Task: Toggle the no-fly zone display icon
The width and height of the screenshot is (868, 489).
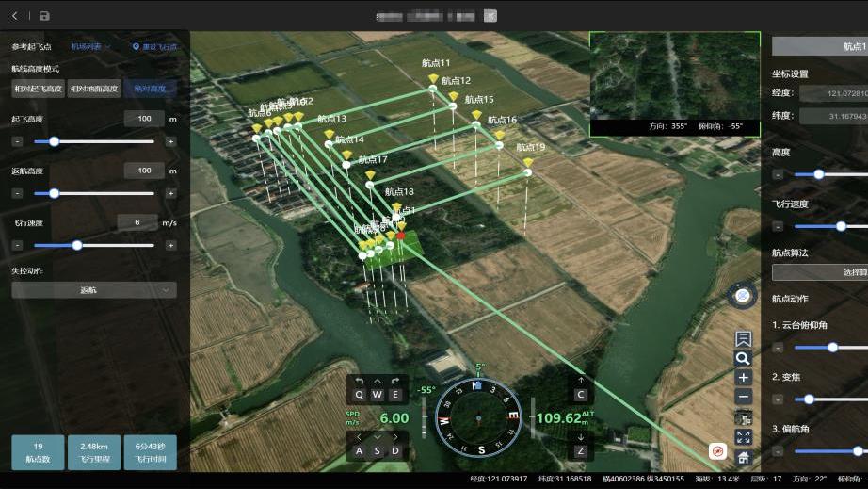Action: coord(718,451)
